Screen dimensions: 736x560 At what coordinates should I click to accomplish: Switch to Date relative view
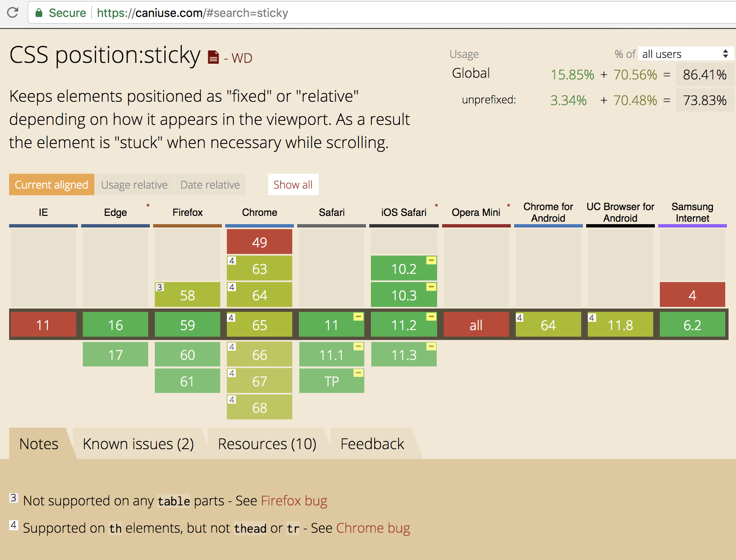(x=210, y=184)
